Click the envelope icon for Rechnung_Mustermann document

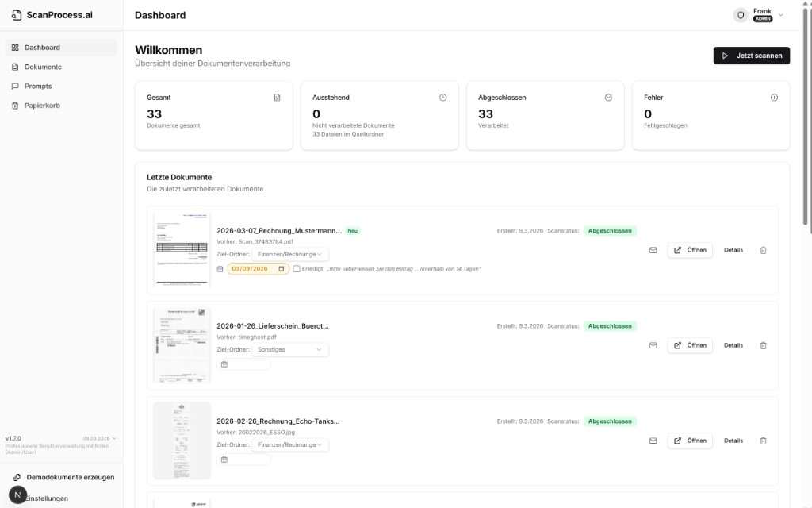[653, 250]
